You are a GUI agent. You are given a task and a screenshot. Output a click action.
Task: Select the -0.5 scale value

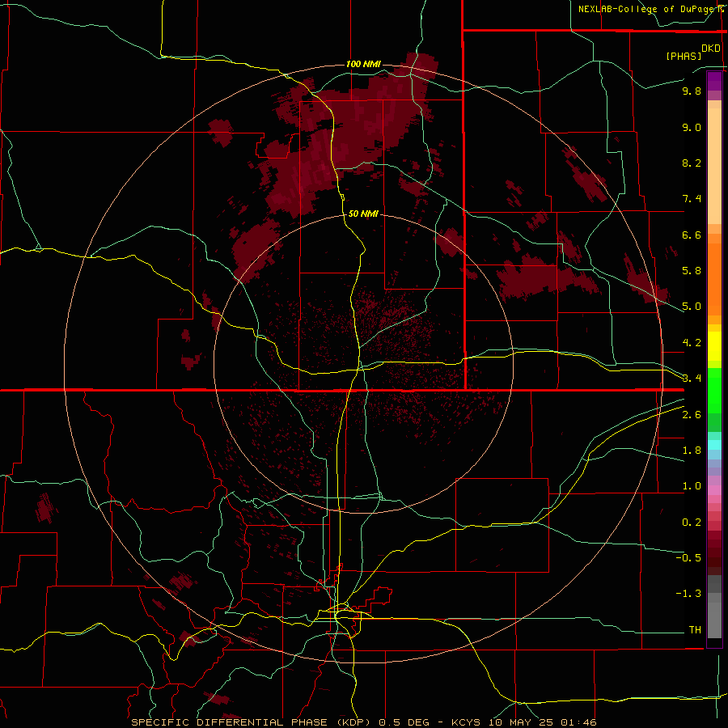pos(688,558)
